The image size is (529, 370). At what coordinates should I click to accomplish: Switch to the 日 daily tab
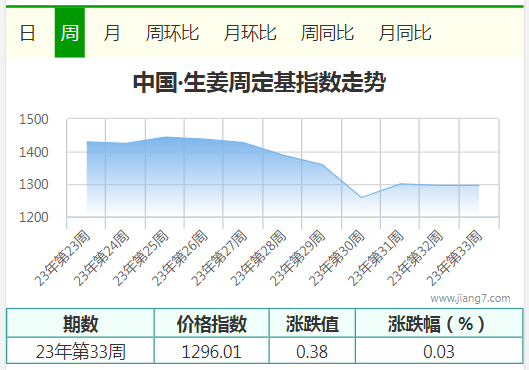[x=27, y=33]
